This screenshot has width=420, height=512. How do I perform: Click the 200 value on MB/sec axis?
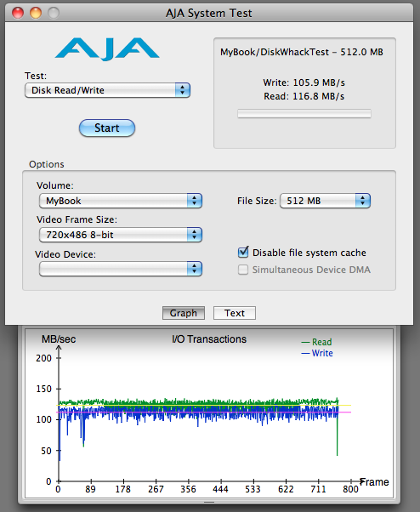point(43,358)
